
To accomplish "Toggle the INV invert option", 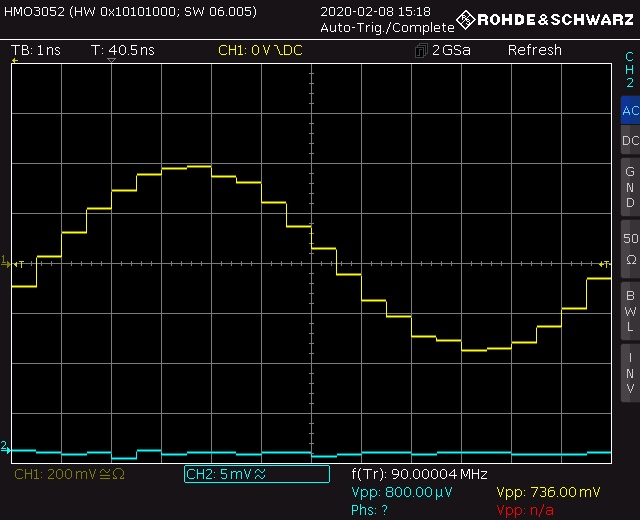I will (x=629, y=372).
